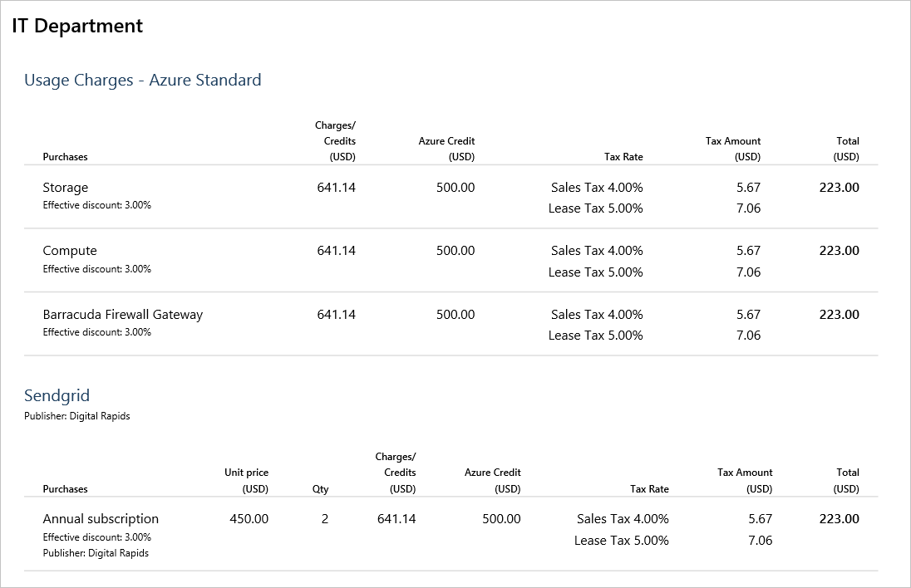The height and width of the screenshot is (588, 911).
Task: Click the Unit price column header
Action: [245, 472]
